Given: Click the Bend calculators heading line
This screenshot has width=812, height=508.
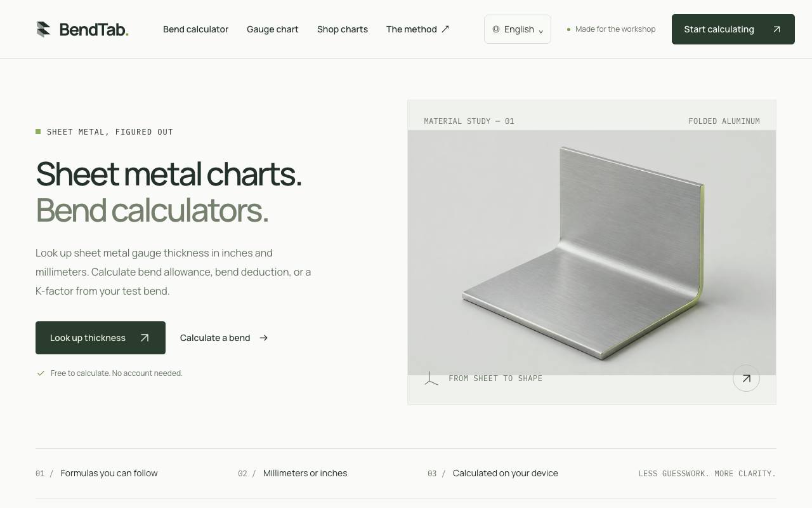Looking at the screenshot, I should 152,210.
